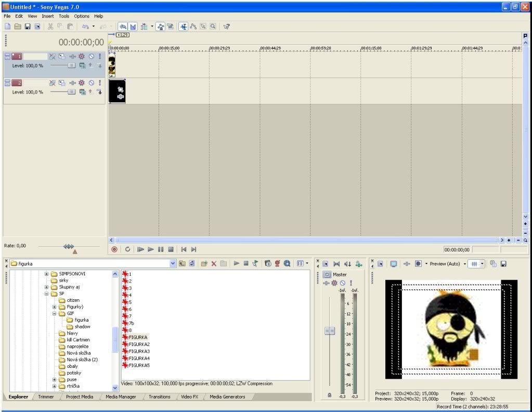Expand the puse folder

[54, 379]
